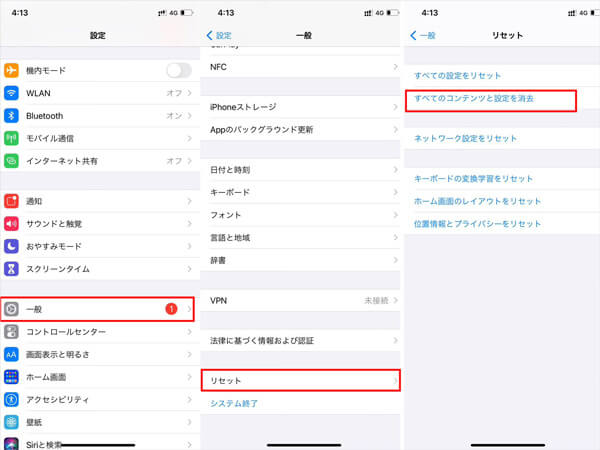This screenshot has width=600, height=450.
Task: Tap the コントロールセンター icon
Action: [x=11, y=332]
